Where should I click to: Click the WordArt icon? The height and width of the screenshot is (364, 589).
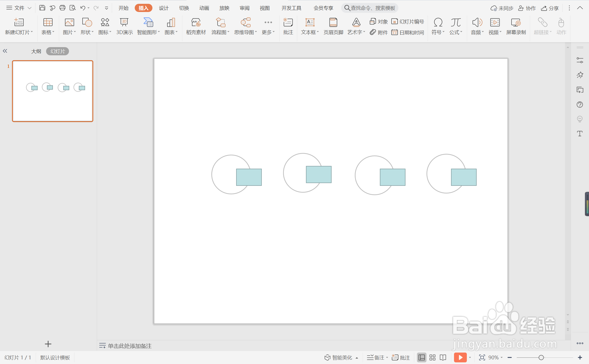point(356,22)
